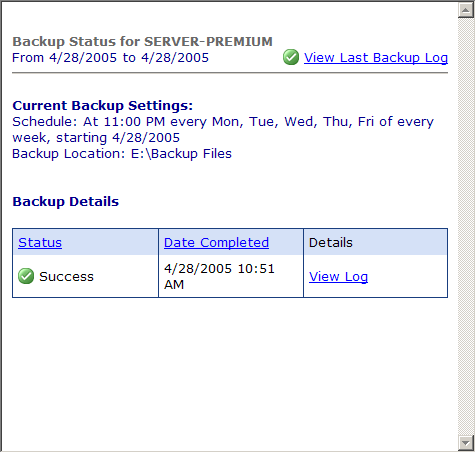Click the scrollbar up arrow button

(x=466, y=10)
